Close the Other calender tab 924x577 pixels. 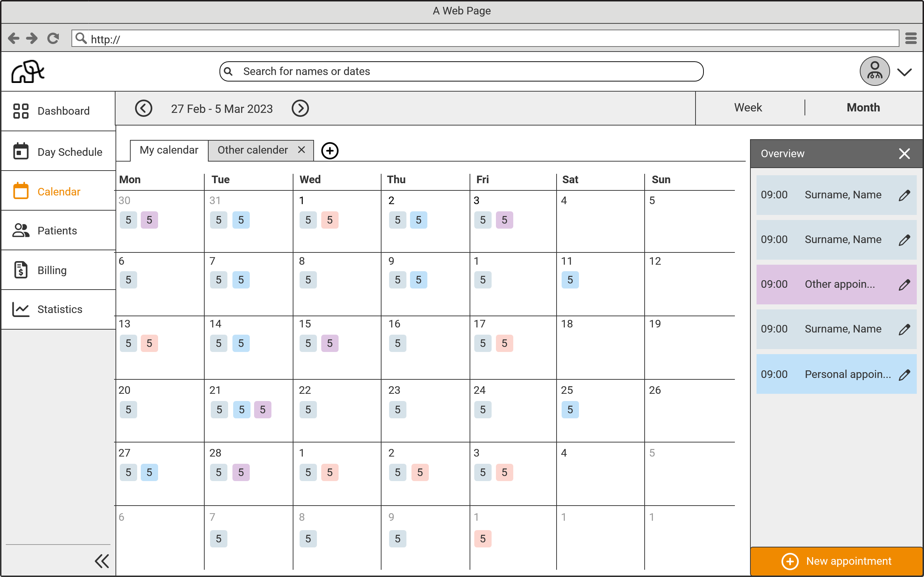pos(301,150)
